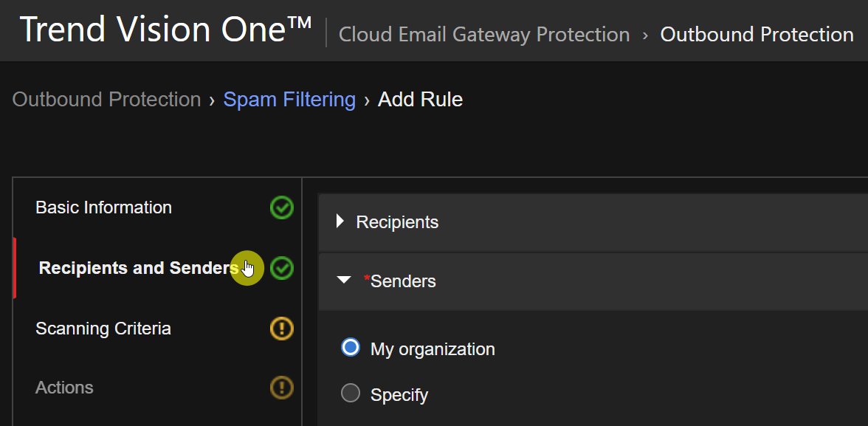Open Cloud Email Gateway Protection in header

tap(484, 35)
